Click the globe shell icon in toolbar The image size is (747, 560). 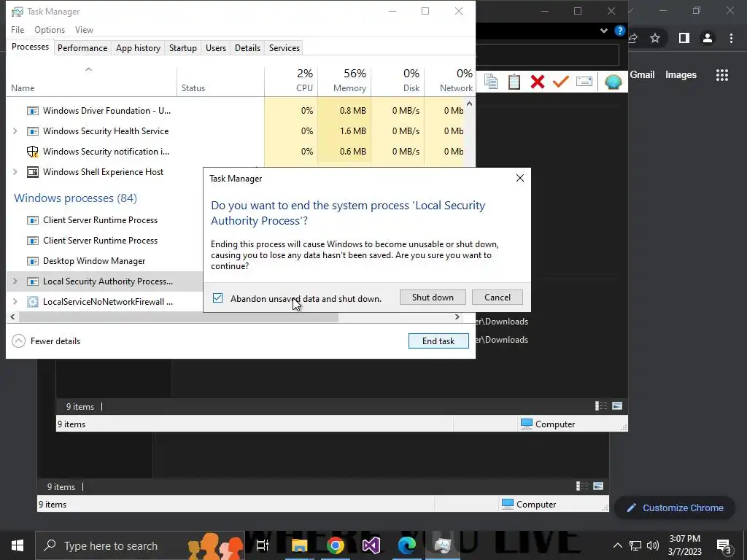[x=613, y=82]
